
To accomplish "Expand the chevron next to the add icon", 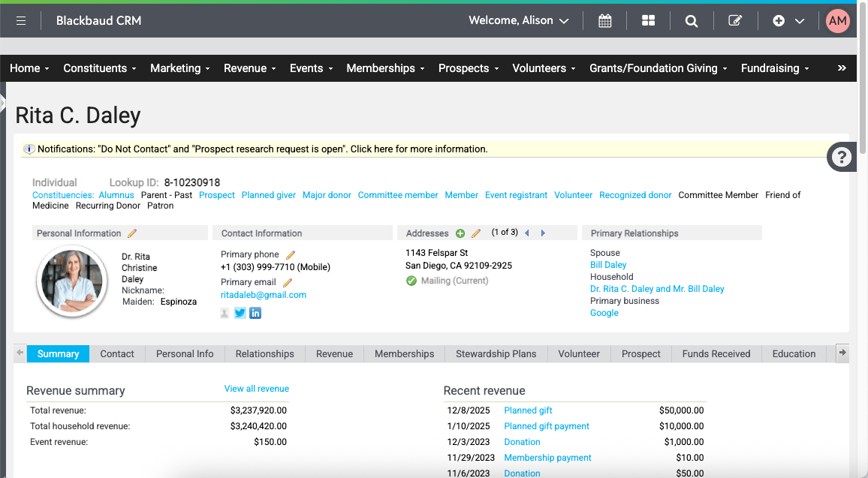I will pyautogui.click(x=800, y=20).
